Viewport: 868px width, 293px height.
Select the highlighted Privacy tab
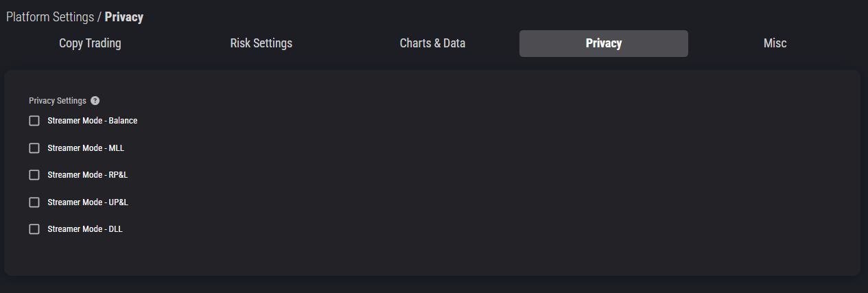click(x=604, y=43)
